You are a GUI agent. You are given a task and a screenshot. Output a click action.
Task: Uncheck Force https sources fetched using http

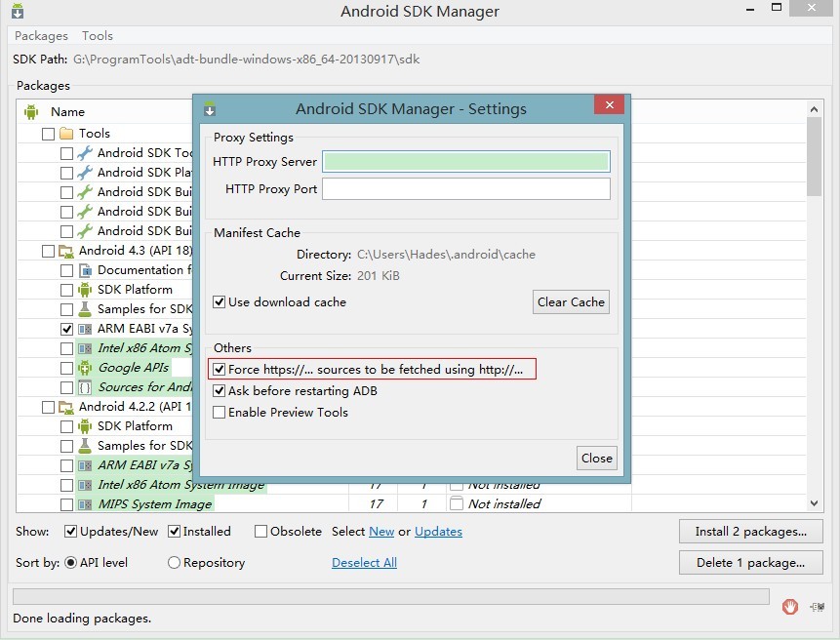click(x=220, y=370)
